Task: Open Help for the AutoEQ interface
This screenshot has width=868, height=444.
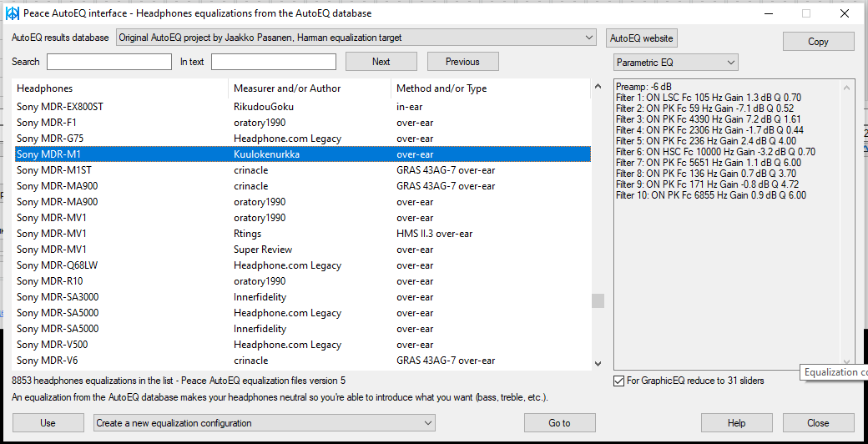Action: [x=736, y=423]
